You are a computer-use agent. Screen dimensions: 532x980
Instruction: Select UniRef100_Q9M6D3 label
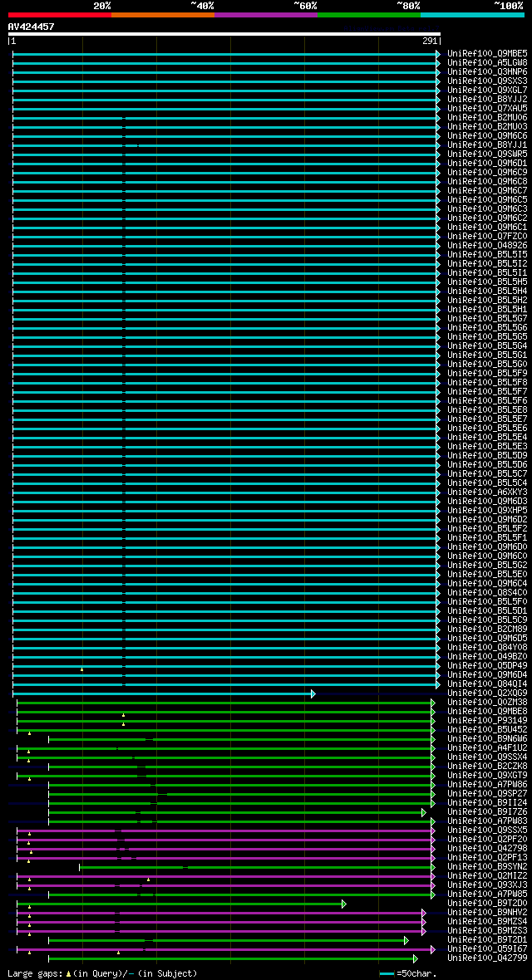click(x=488, y=501)
